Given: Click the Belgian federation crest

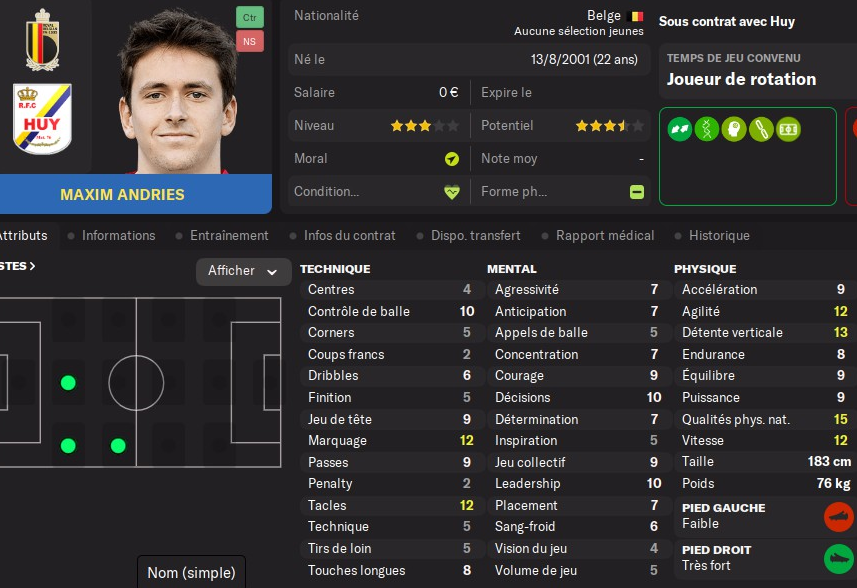Looking at the screenshot, I should pos(42,40).
